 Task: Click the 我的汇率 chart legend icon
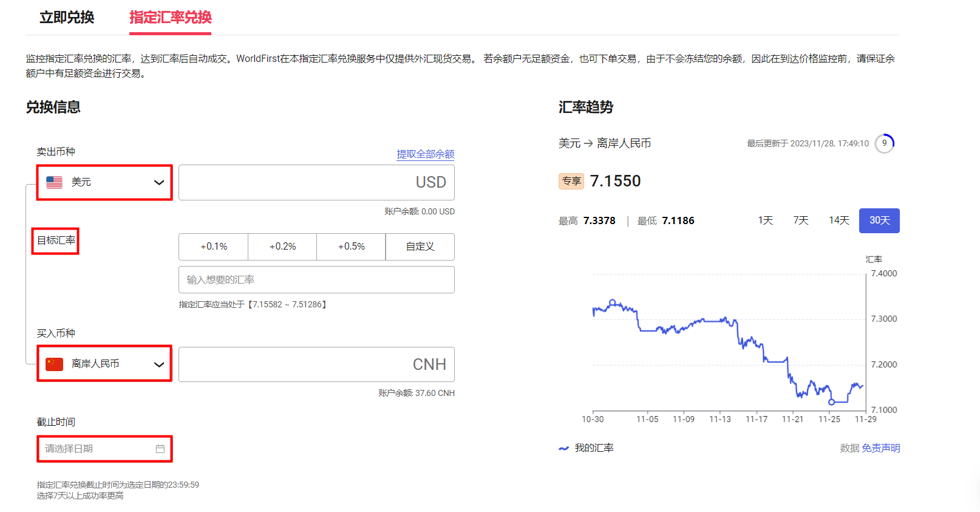pyautogui.click(x=563, y=448)
